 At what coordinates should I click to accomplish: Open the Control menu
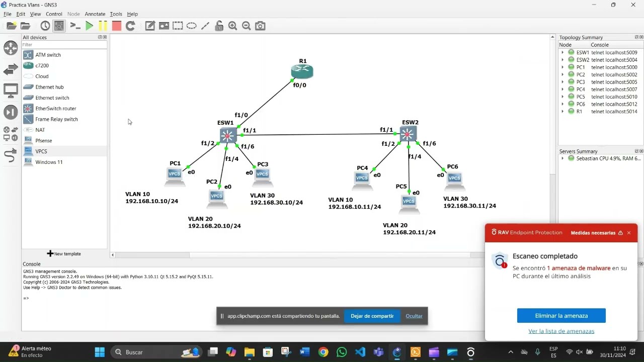tap(54, 14)
